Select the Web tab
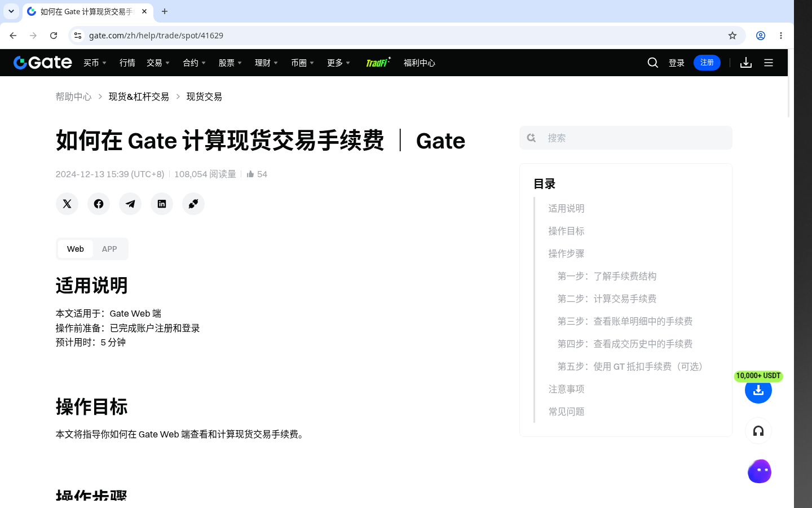Screen dimensions: 812x508 pyautogui.click(x=76, y=249)
